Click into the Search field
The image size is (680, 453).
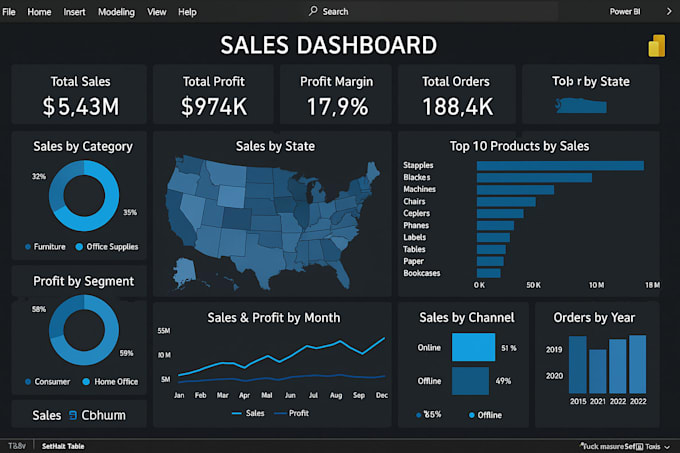(x=432, y=11)
